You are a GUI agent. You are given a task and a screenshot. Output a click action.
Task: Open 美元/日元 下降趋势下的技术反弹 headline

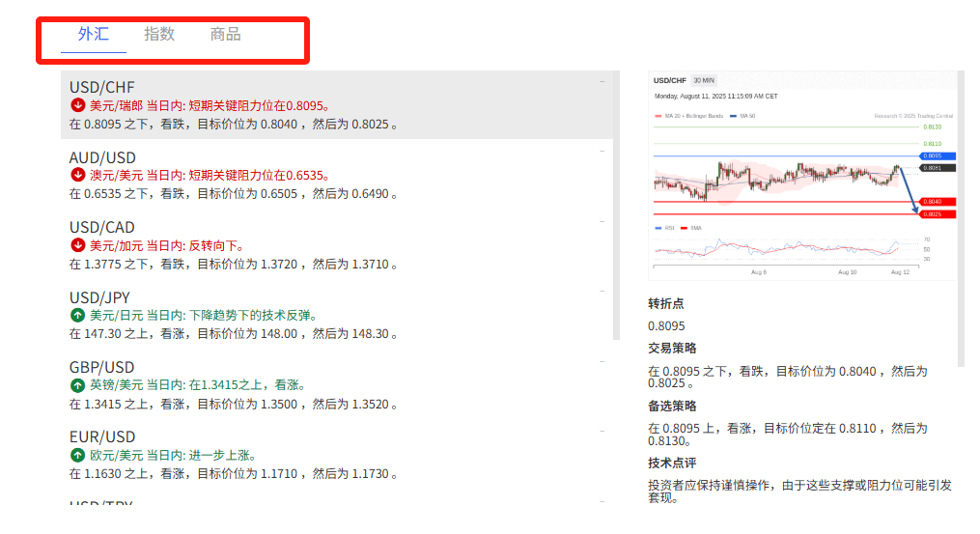[203, 315]
